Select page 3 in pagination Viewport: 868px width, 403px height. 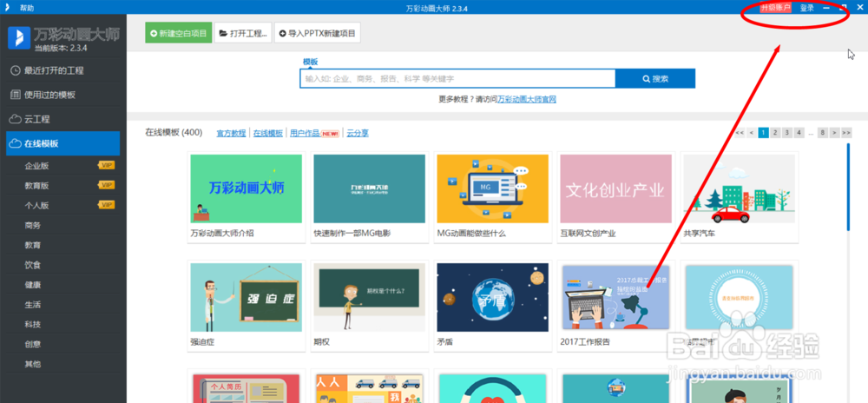pyautogui.click(x=787, y=133)
